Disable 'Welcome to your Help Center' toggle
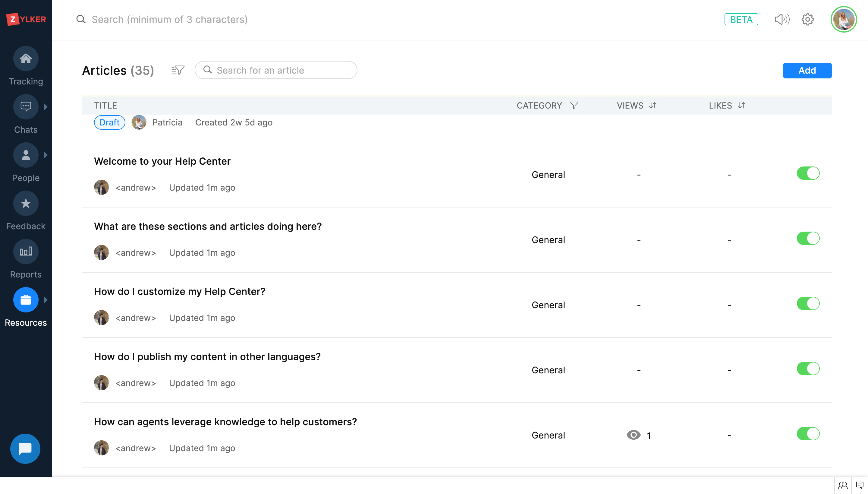The image size is (868, 494). (808, 173)
